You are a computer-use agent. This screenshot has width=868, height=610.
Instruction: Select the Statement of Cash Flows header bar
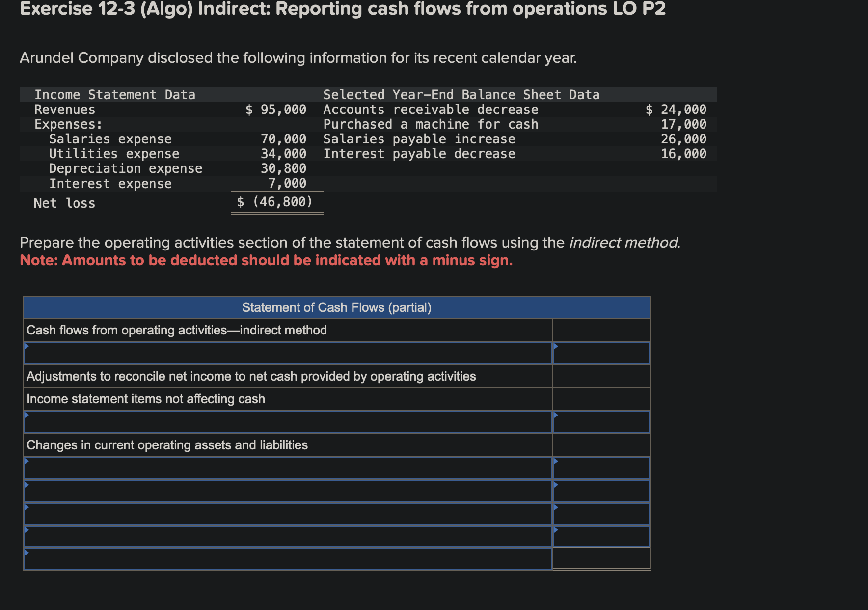(x=336, y=307)
